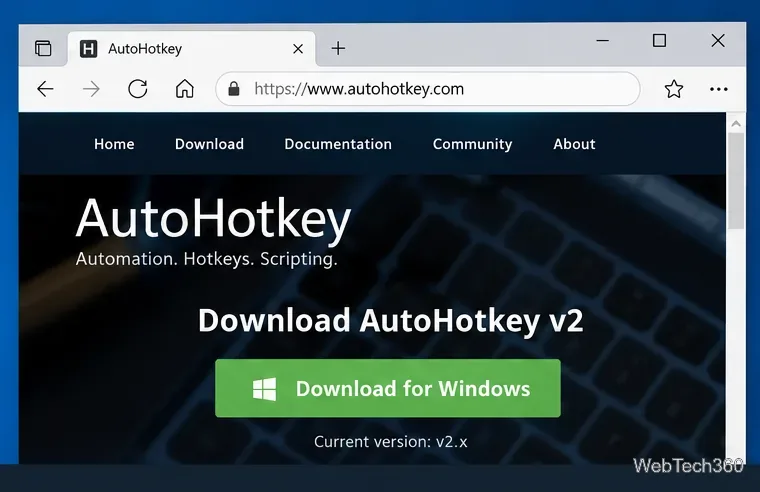Add this page to favorites

click(x=674, y=89)
